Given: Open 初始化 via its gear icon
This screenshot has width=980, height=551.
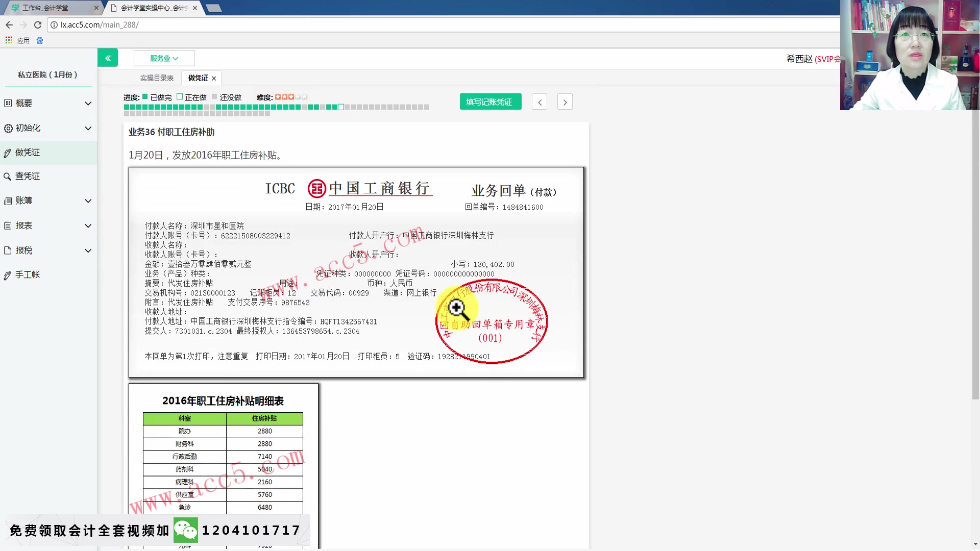Looking at the screenshot, I should coord(8,128).
